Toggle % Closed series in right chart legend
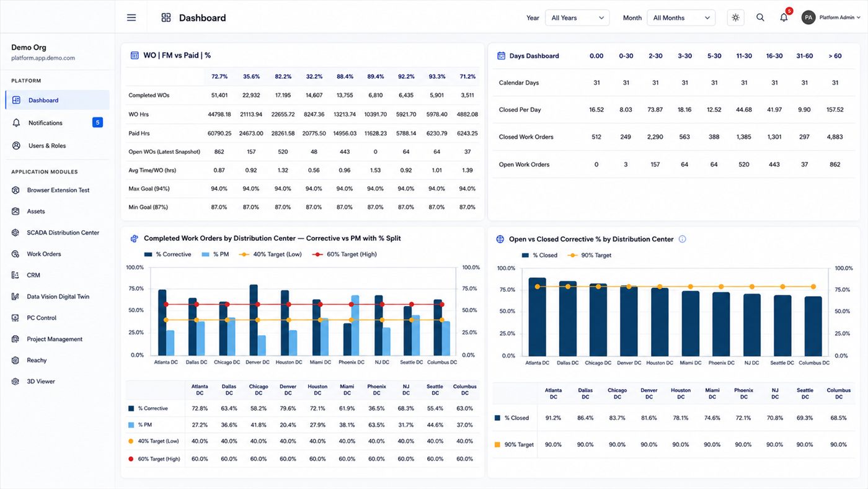Image resolution: width=868 pixels, height=489 pixels. point(539,255)
